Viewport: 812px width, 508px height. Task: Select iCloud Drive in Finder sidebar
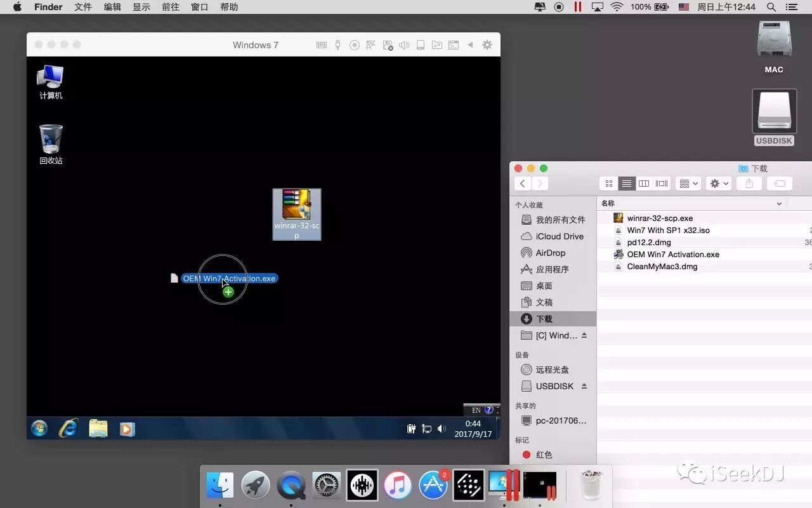[553, 236]
